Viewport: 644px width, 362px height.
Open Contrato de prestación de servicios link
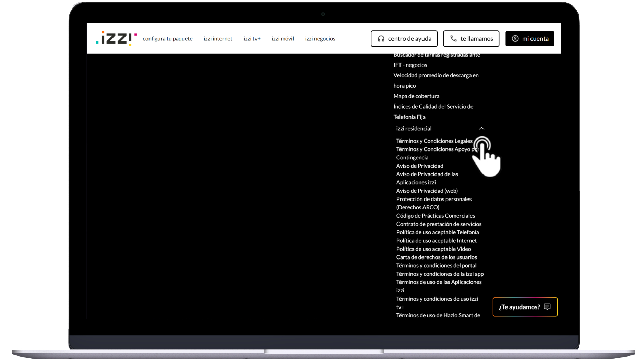coord(439,224)
